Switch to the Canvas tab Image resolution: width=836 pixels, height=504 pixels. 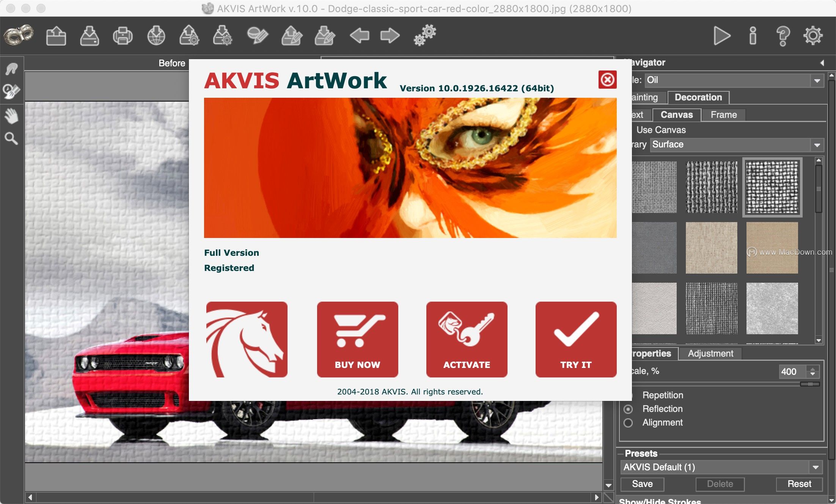pyautogui.click(x=676, y=115)
